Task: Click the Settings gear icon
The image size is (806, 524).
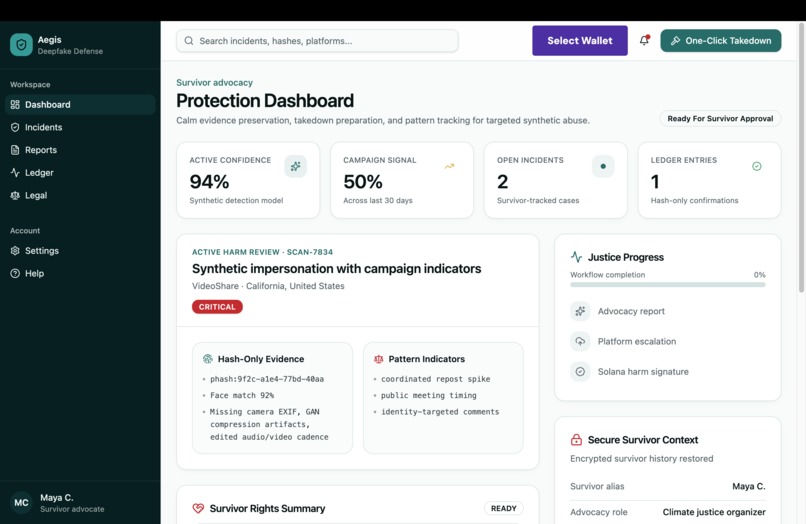Action: click(x=15, y=250)
